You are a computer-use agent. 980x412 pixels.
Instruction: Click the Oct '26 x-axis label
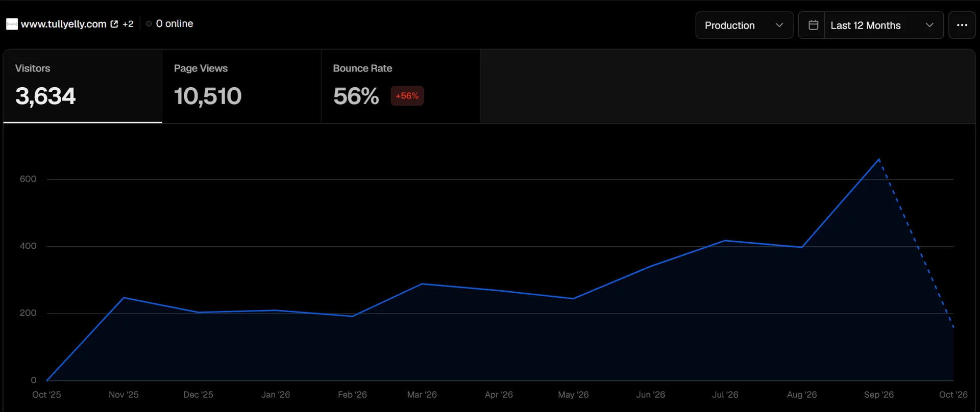(x=953, y=395)
